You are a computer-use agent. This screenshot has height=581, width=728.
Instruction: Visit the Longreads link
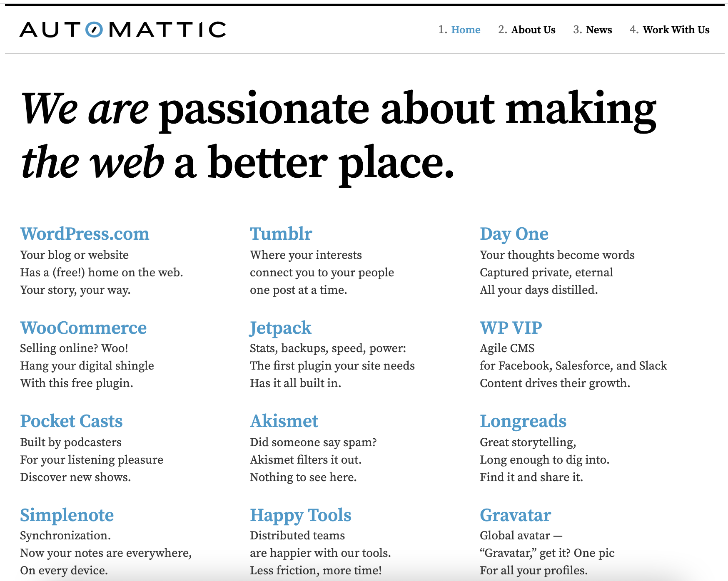[523, 421]
